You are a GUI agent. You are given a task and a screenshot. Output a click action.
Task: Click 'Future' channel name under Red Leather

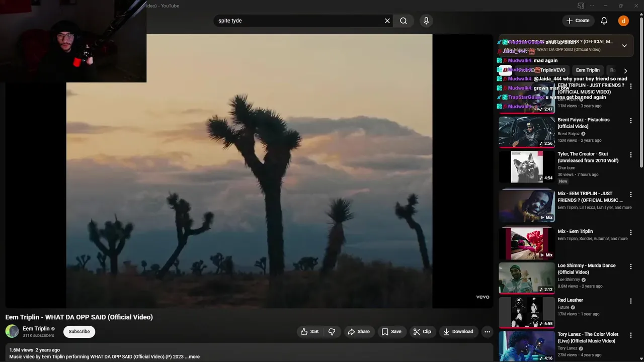[x=563, y=307]
